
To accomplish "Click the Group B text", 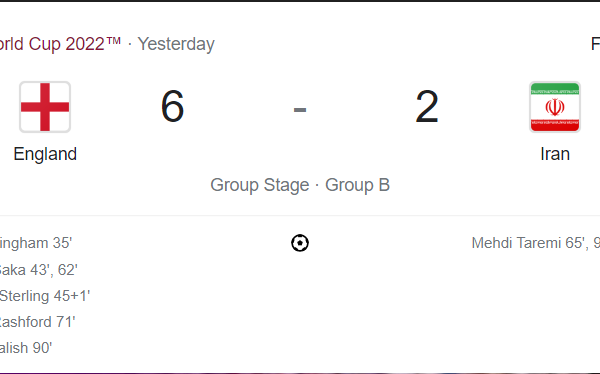I will pyautogui.click(x=357, y=185).
